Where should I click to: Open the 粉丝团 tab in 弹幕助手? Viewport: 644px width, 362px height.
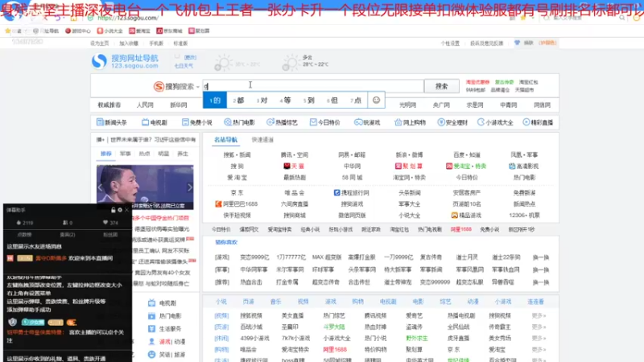point(110,235)
